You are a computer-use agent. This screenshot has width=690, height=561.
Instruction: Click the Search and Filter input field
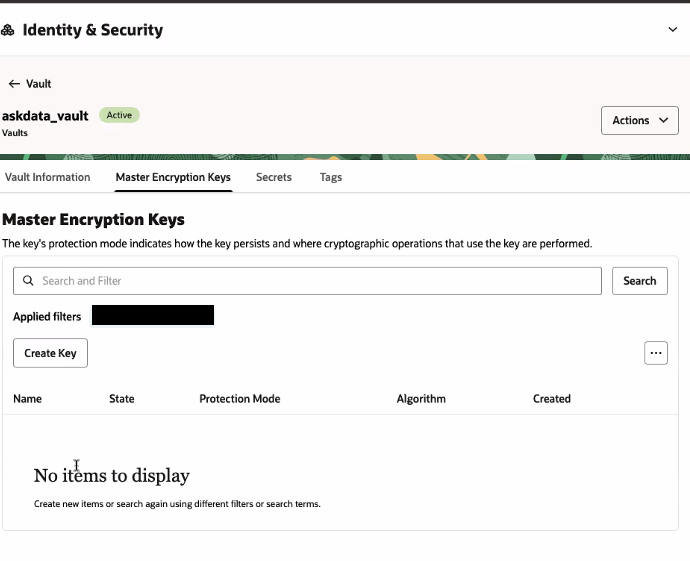tap(307, 281)
